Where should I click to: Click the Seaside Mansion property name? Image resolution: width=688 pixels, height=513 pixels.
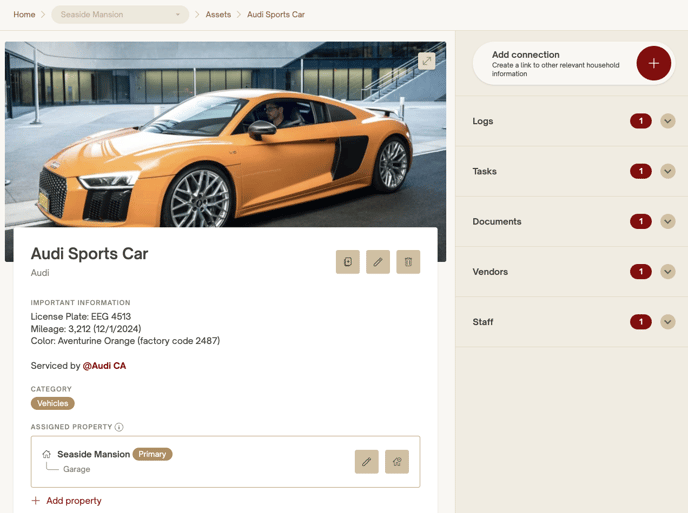click(x=93, y=454)
